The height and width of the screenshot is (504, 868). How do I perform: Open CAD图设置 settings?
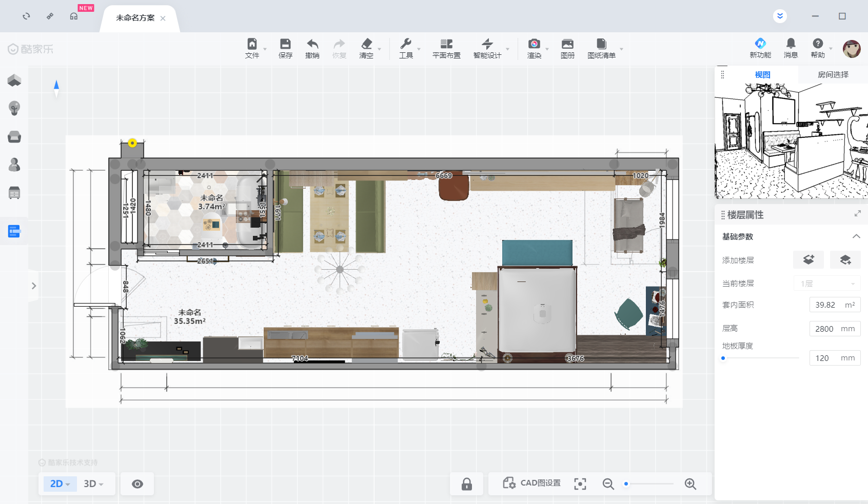pyautogui.click(x=531, y=483)
